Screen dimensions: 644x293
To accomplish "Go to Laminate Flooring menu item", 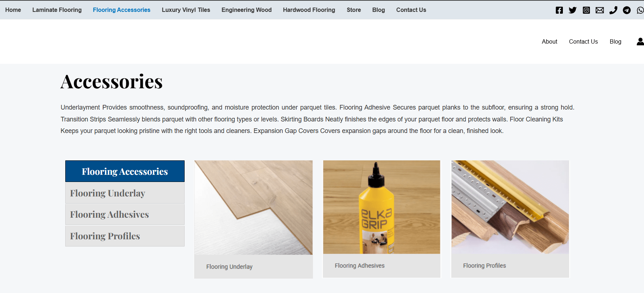I will 57,10.
